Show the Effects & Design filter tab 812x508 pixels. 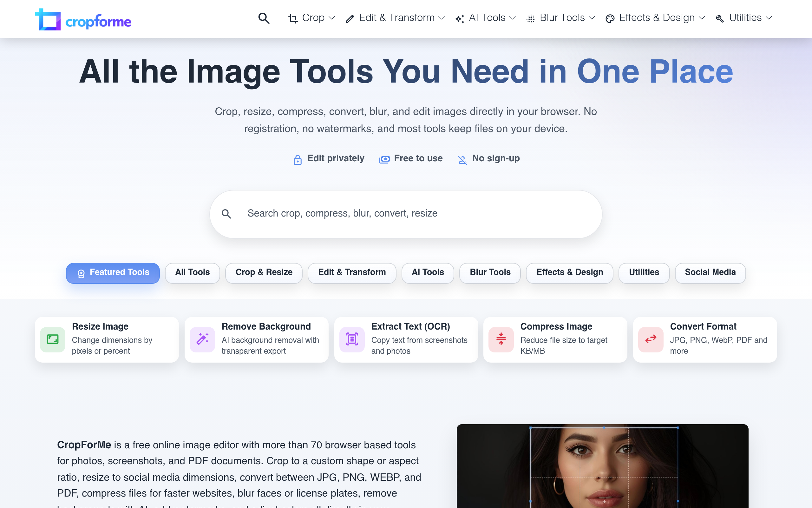[x=569, y=273]
